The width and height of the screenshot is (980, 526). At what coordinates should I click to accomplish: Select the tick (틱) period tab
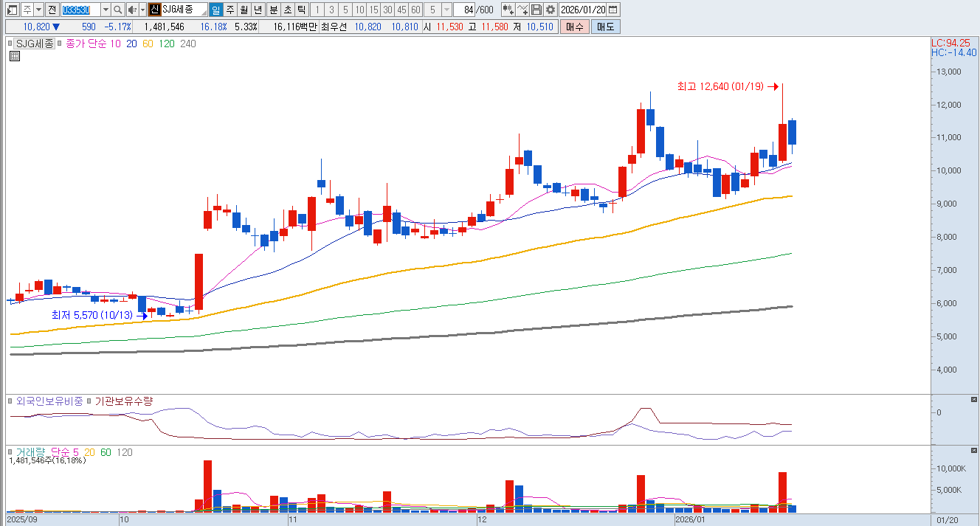[301, 10]
